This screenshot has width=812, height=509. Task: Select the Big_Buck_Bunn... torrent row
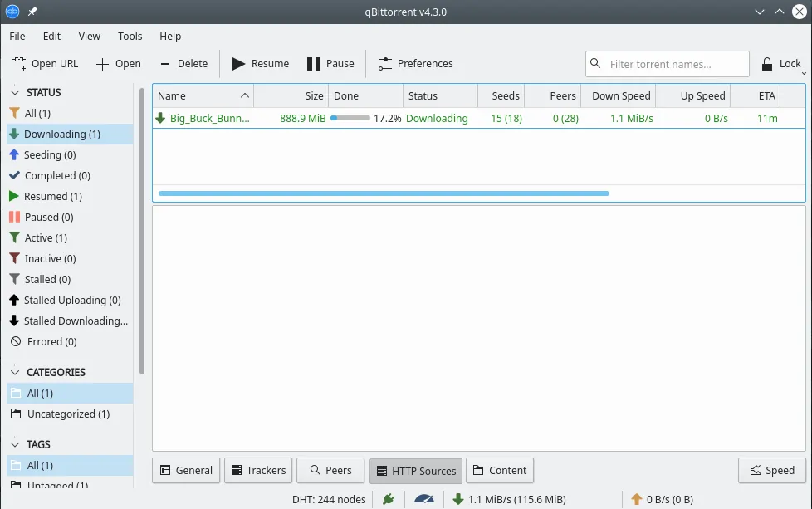(x=479, y=118)
